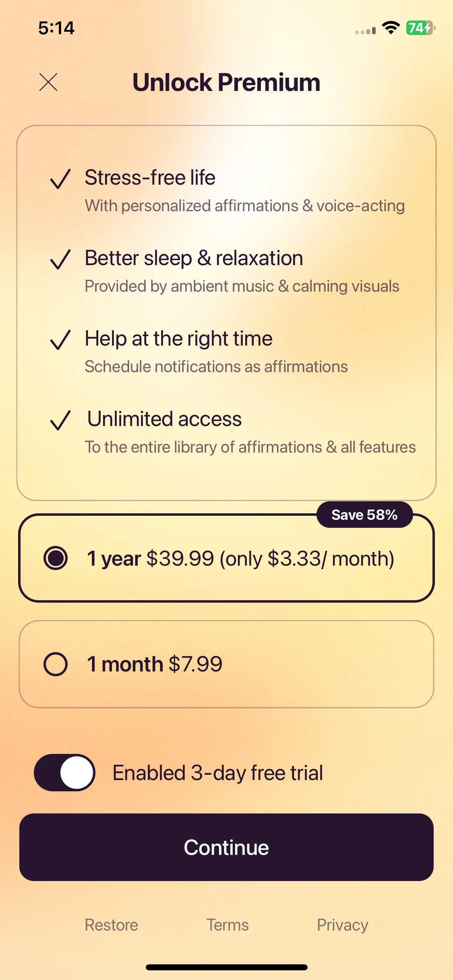Viewport: 453px width, 980px height.
Task: Tap the Save 58% badge
Action: 365,515
